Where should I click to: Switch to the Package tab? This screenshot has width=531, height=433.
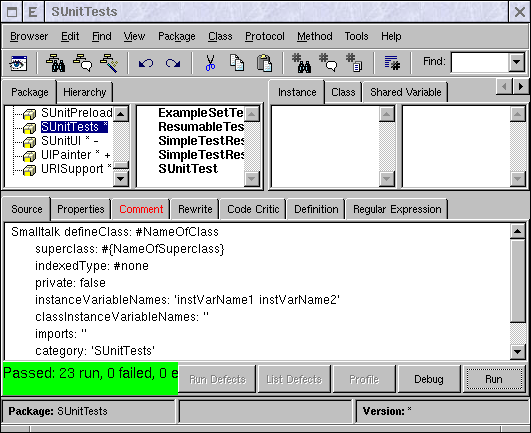[x=29, y=92]
